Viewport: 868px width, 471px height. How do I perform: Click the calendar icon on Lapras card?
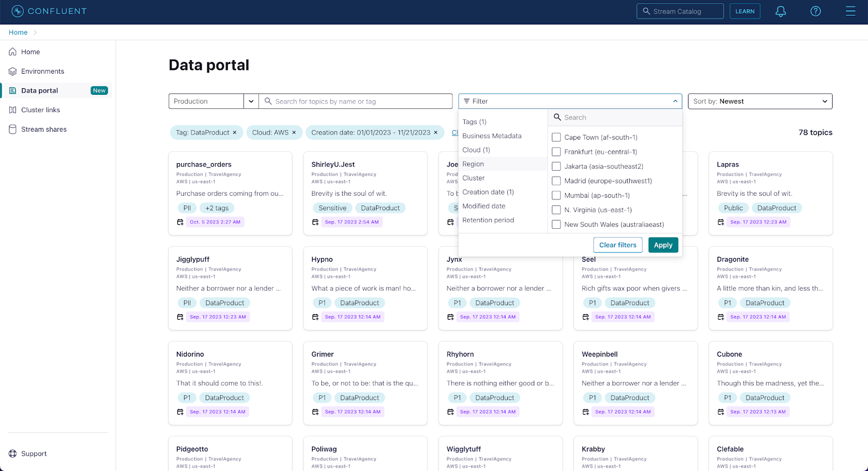coord(721,222)
